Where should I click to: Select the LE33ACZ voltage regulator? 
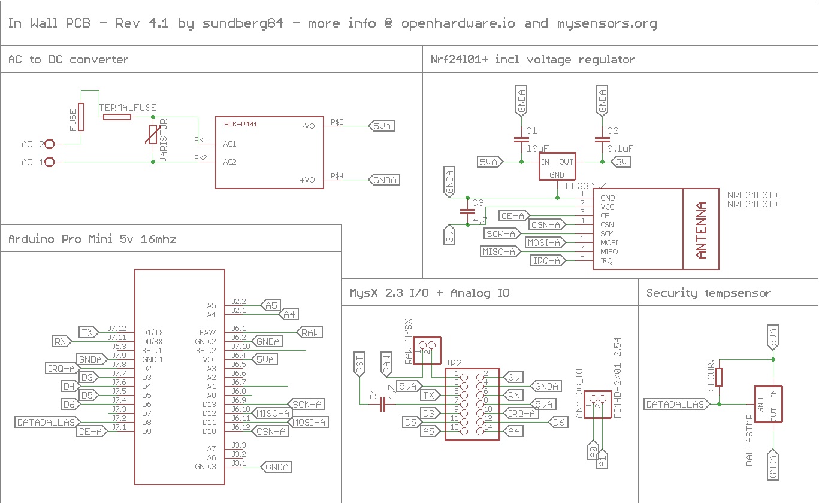[x=557, y=166]
